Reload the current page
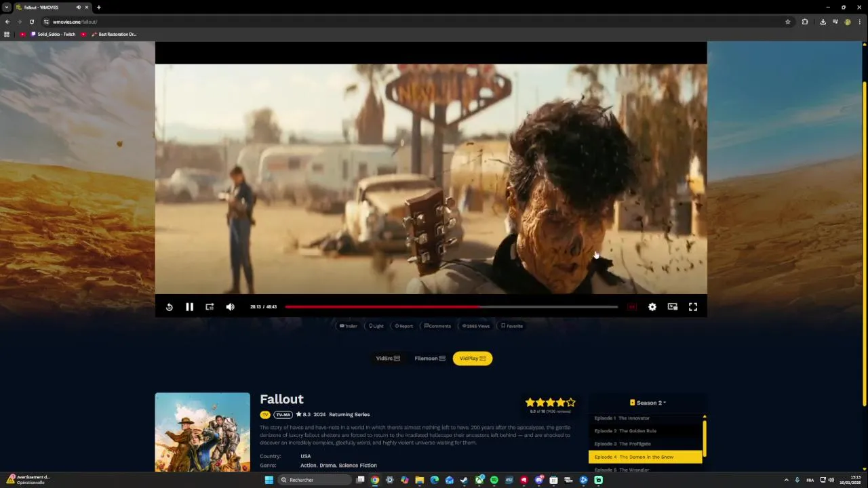Viewport: 868px width, 488px height. [x=31, y=22]
